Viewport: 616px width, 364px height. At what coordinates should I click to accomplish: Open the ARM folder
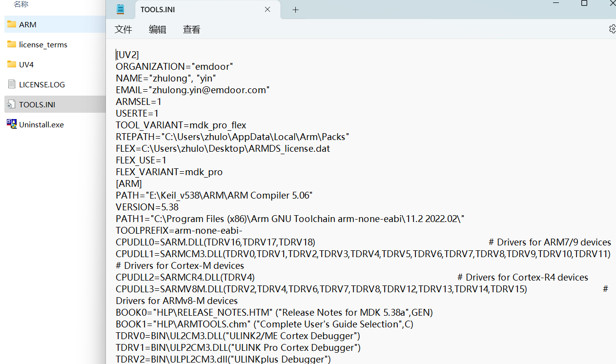tap(28, 24)
